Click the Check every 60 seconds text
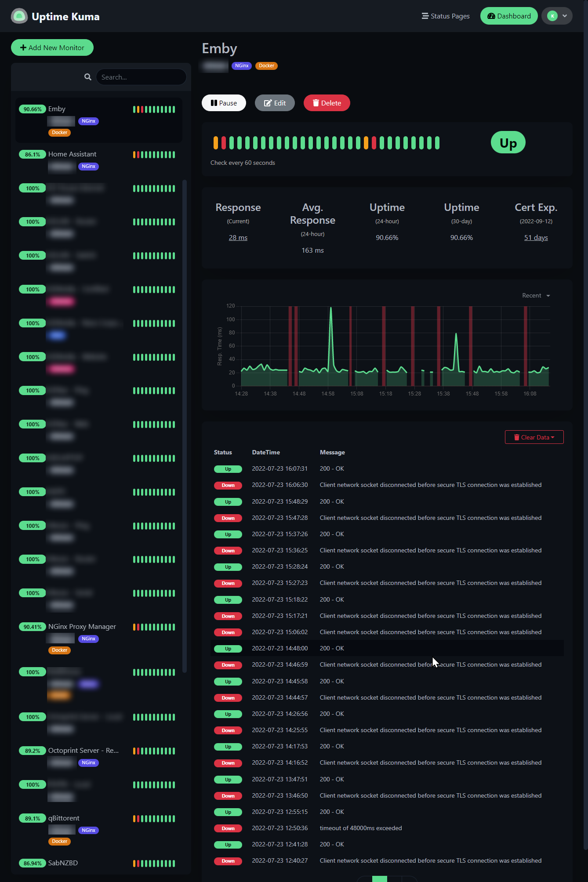 click(243, 163)
